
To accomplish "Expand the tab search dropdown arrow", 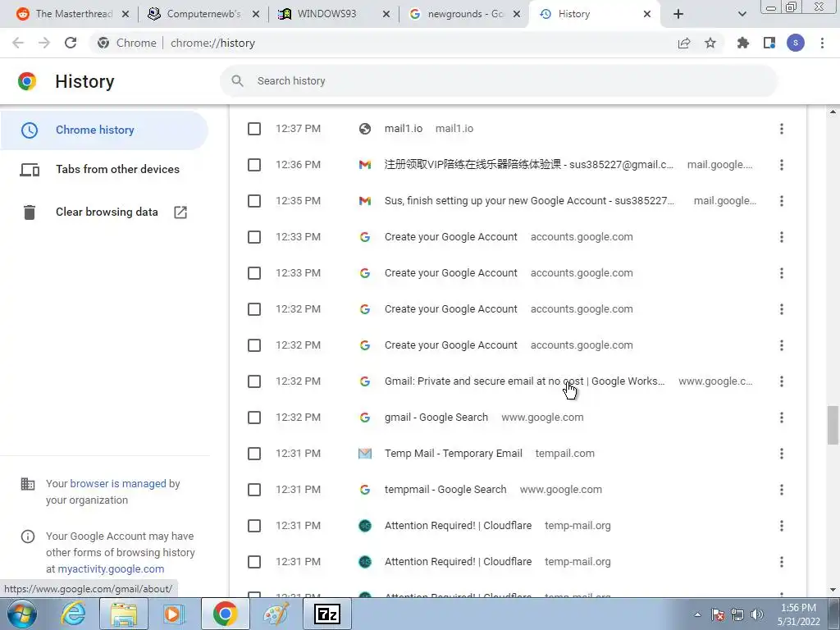I will [742, 14].
